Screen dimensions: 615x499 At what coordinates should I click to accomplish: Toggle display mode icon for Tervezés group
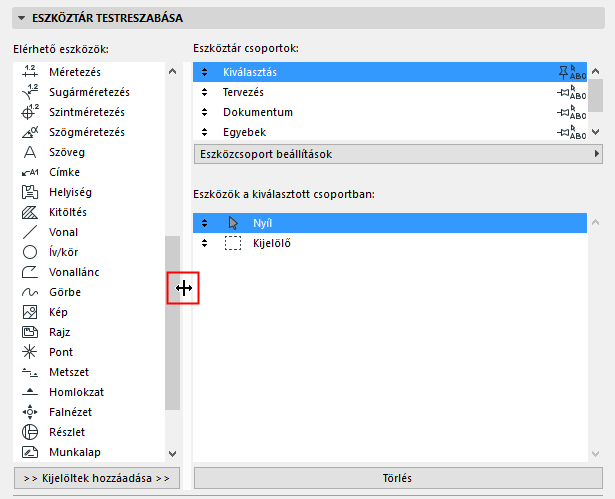571,92
